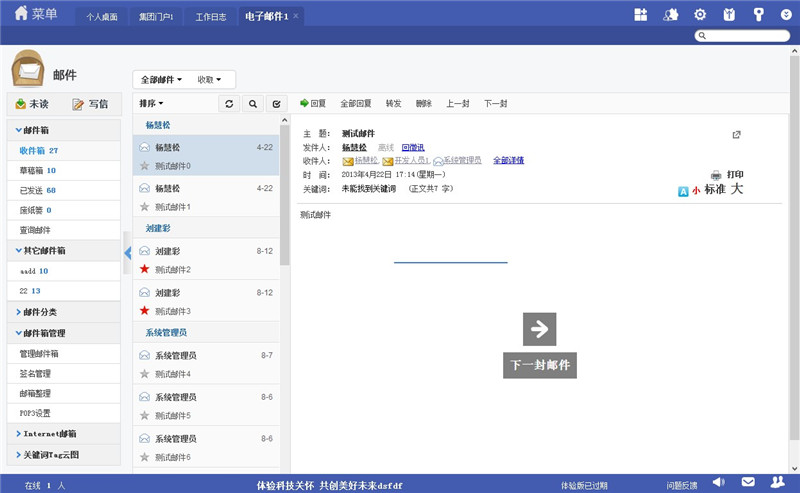This screenshot has height=493, width=800.
Task: Toggle the star on 测试邮件1
Action: (x=144, y=207)
